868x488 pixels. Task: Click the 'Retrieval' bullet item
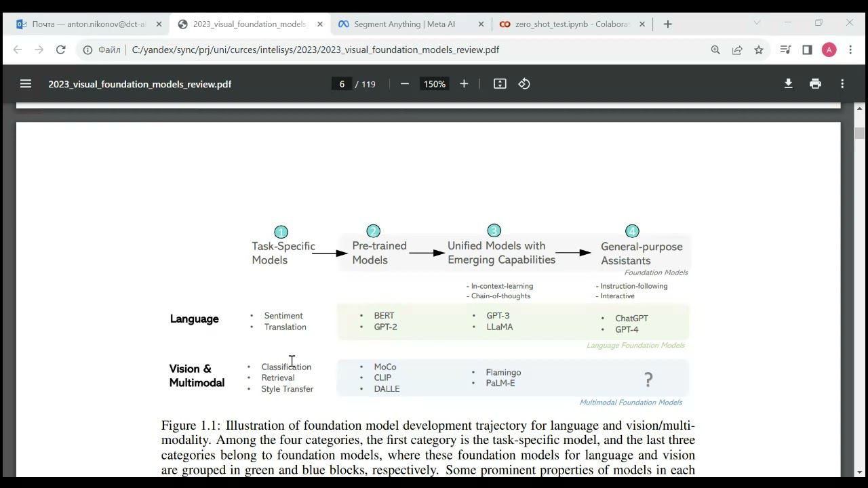[278, 378]
